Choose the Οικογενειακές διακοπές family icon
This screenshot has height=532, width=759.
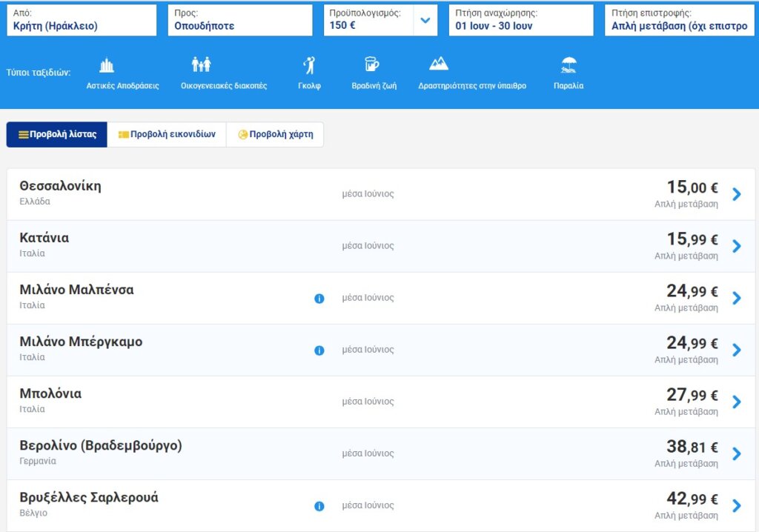coord(202,65)
